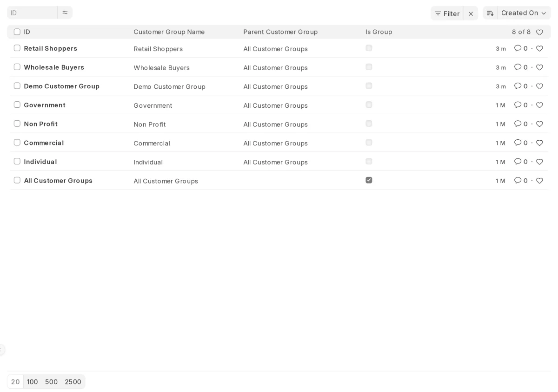Tick the Retail Shoppers row checkbox
Viewport: 558px width, 392px height.
coord(17,48)
